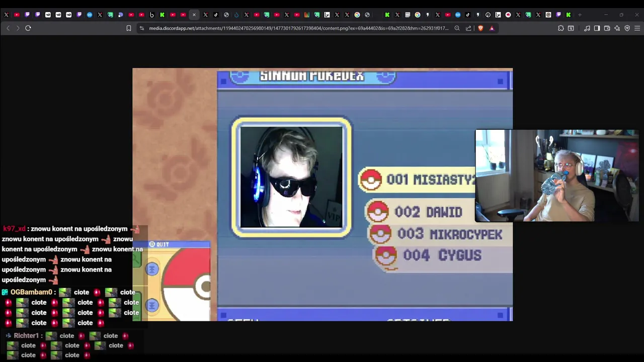The height and width of the screenshot is (362, 644).
Task: Switch to the purple half-circle icon tab
Action: [x=121, y=15]
